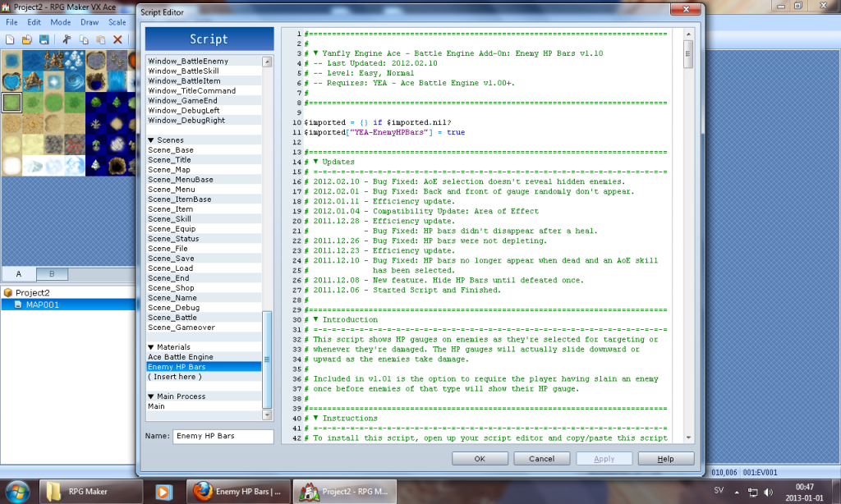Click OK in the Script Editor
This screenshot has width=841, height=504.
[480, 459]
